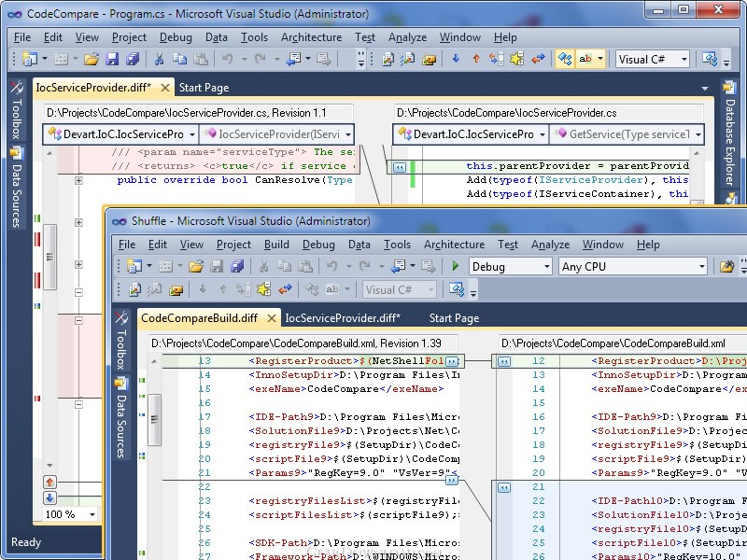Navigate Backward icon in CodeCompare window toolbar

294,59
